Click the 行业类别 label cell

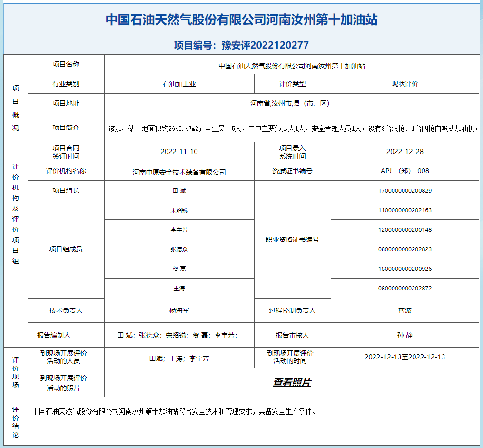(x=66, y=84)
